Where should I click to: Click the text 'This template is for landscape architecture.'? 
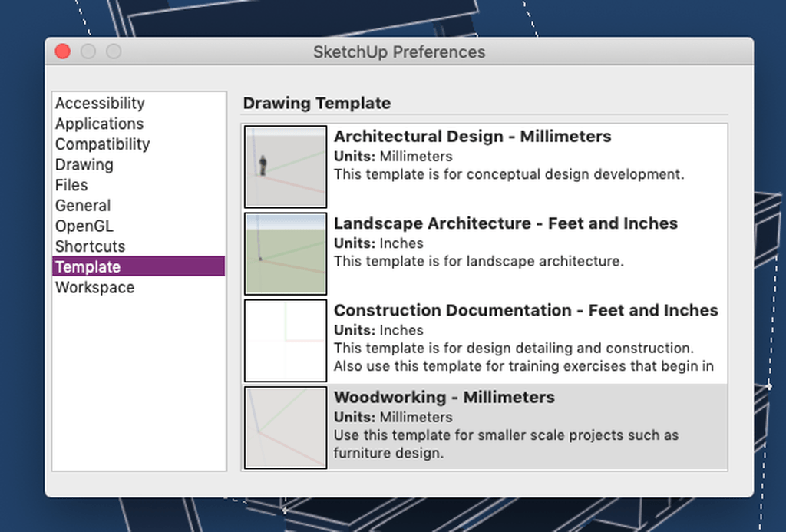pyautogui.click(x=479, y=261)
